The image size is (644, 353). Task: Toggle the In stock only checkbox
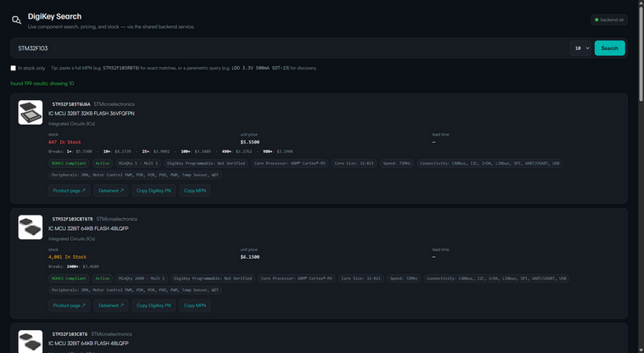point(14,68)
